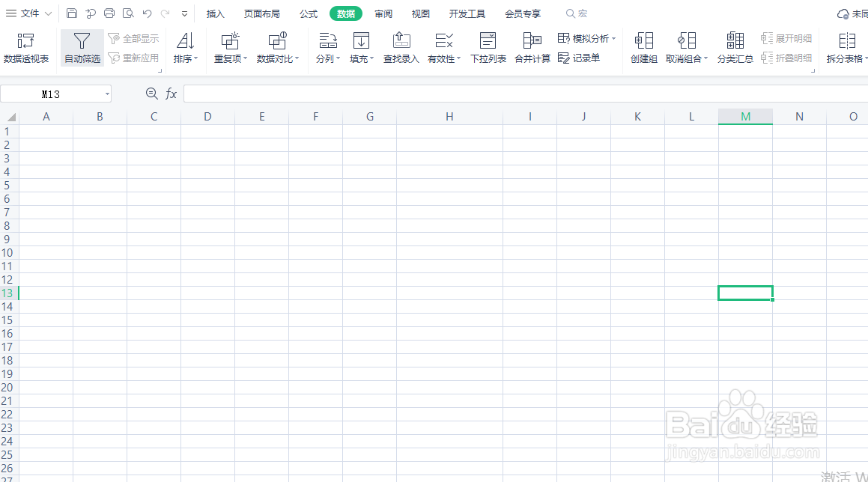
Task: Click 全部显示 show all button
Action: click(x=133, y=38)
